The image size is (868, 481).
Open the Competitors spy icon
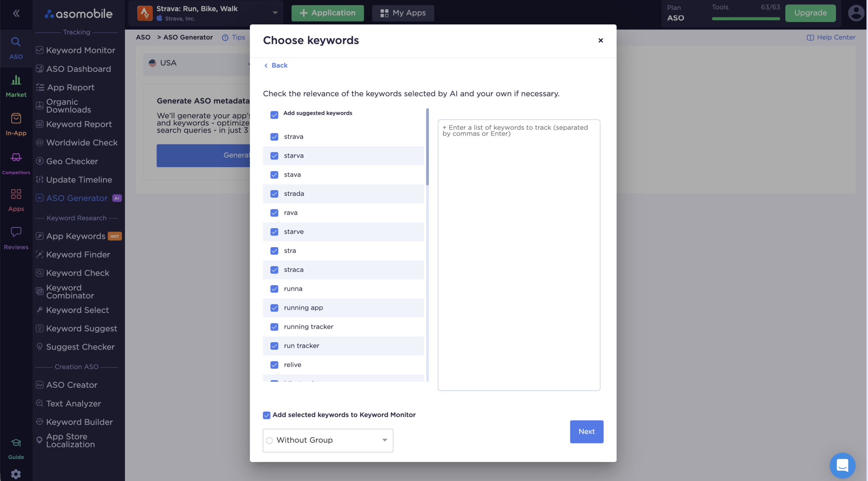click(x=16, y=157)
